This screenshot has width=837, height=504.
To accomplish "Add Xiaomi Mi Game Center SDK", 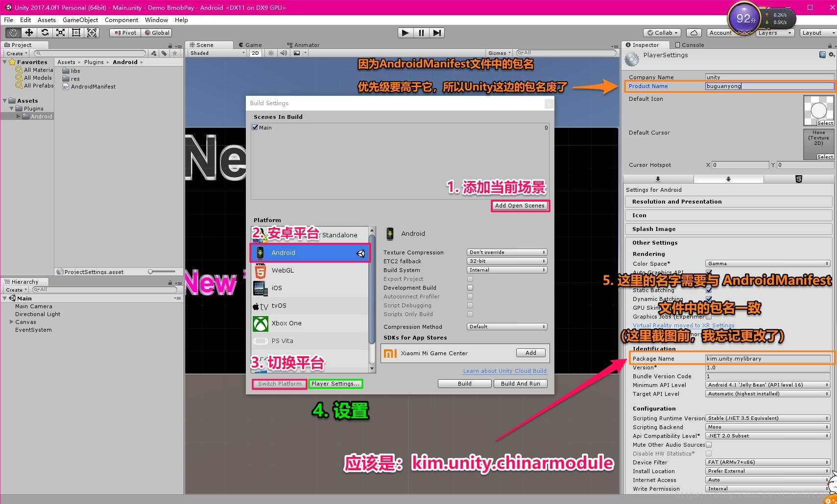I will [x=531, y=353].
